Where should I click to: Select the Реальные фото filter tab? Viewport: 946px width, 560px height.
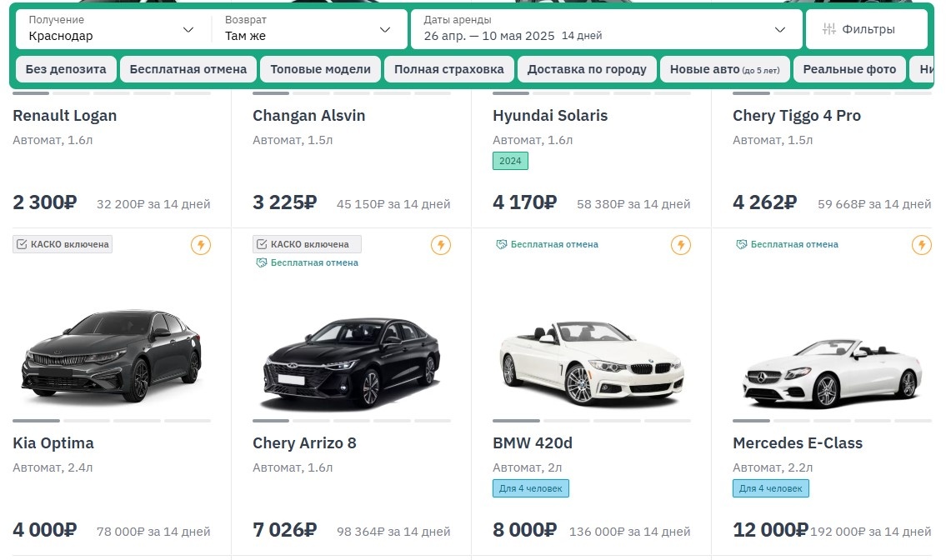[849, 69]
